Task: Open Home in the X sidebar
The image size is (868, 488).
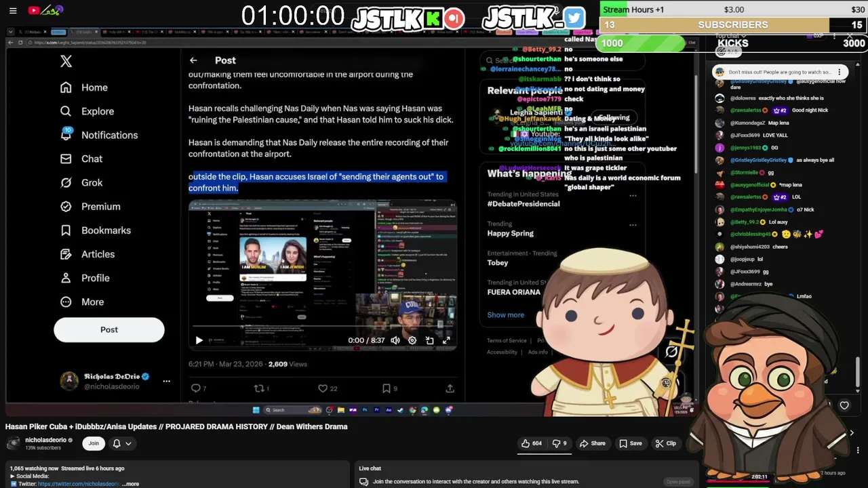Action: (x=84, y=87)
